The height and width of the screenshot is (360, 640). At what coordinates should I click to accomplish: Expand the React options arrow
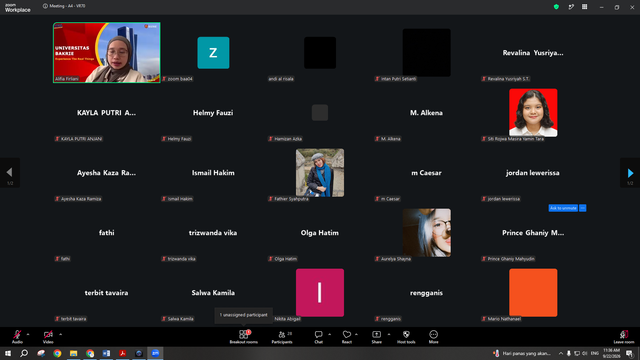pyautogui.click(x=356, y=334)
